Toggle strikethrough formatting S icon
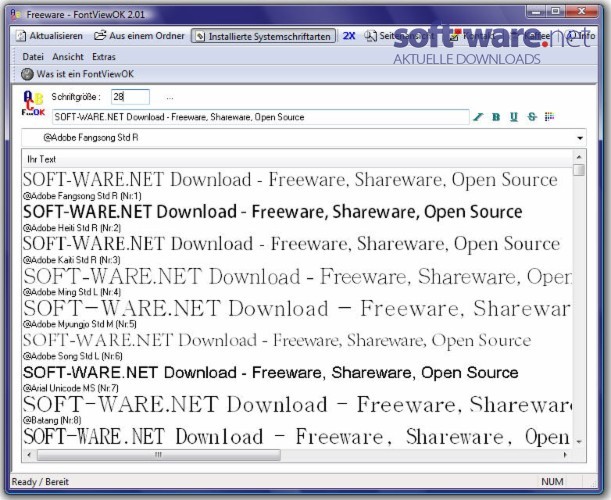 coord(532,117)
